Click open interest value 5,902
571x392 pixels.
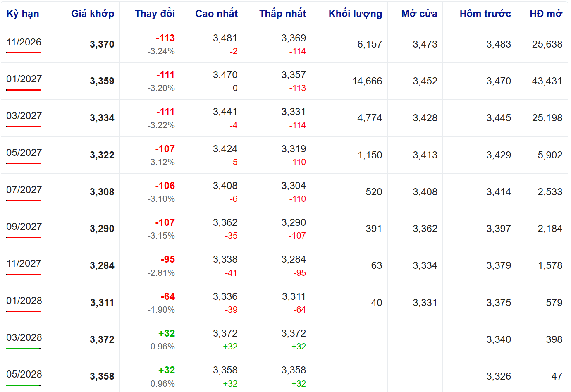(550, 155)
